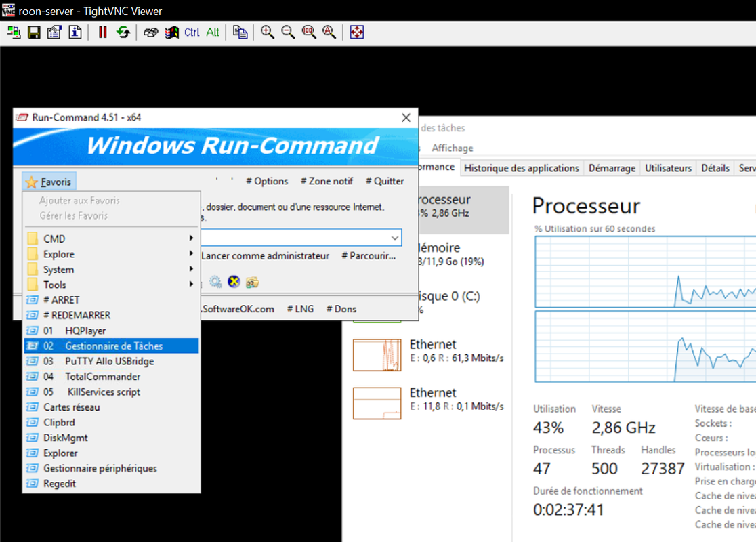
Task: Select Ethernet 0,1 Mbits/s resource in Task Manager
Action: click(429, 403)
